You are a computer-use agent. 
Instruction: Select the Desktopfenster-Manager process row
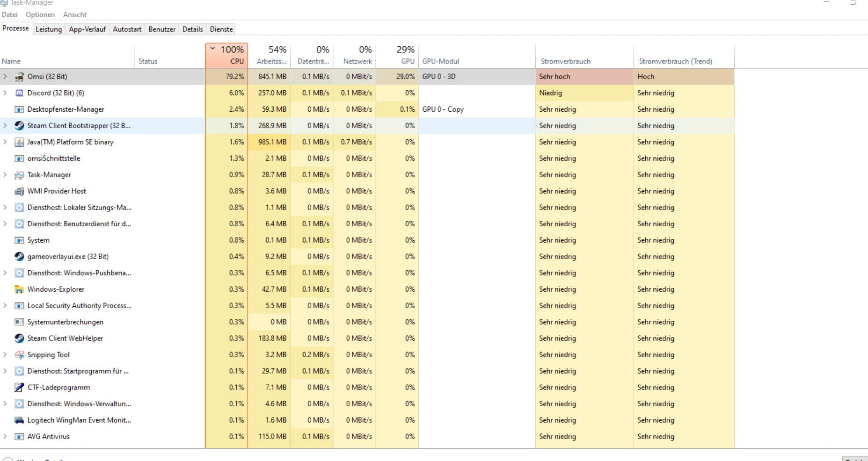point(66,109)
